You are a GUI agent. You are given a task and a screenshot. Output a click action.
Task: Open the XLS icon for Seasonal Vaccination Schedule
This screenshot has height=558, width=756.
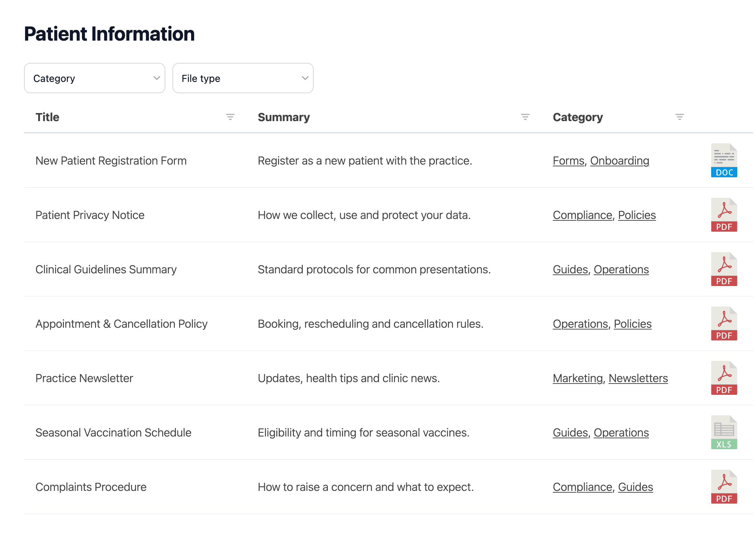coord(724,432)
